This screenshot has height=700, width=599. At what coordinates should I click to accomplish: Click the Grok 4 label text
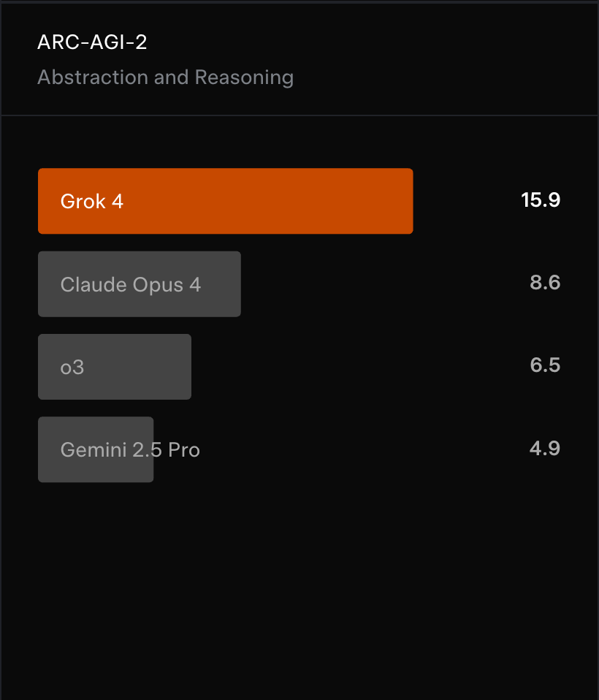click(x=92, y=202)
